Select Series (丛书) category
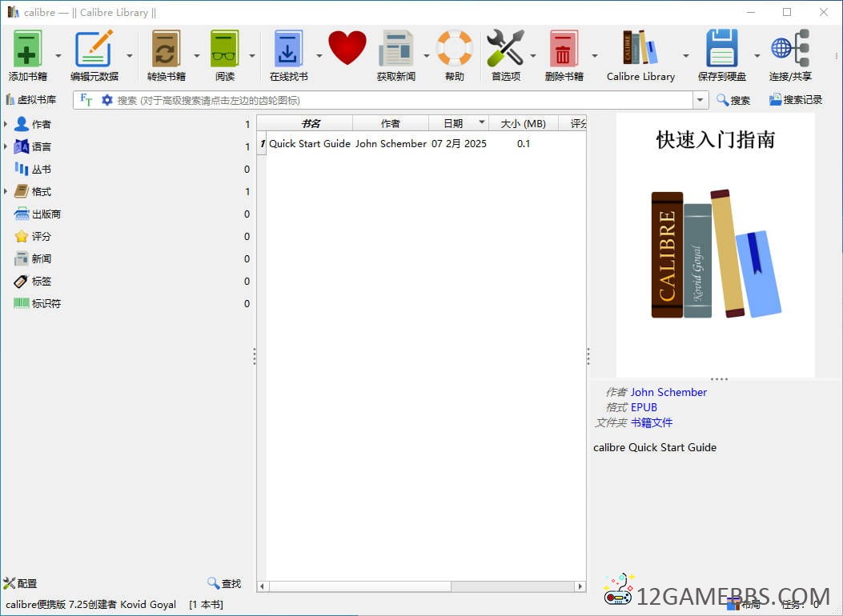843x616 pixels. 41,169
